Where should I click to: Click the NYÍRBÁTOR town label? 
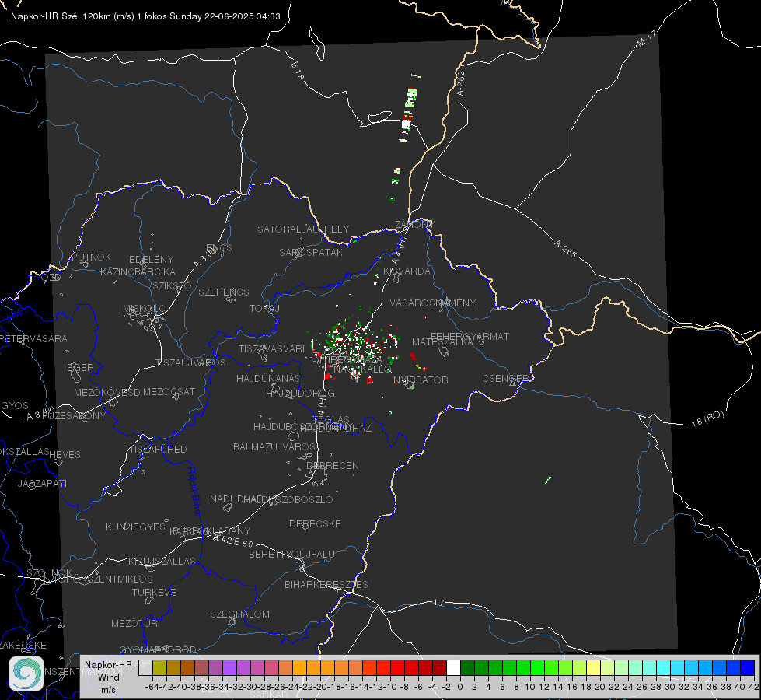(421, 380)
